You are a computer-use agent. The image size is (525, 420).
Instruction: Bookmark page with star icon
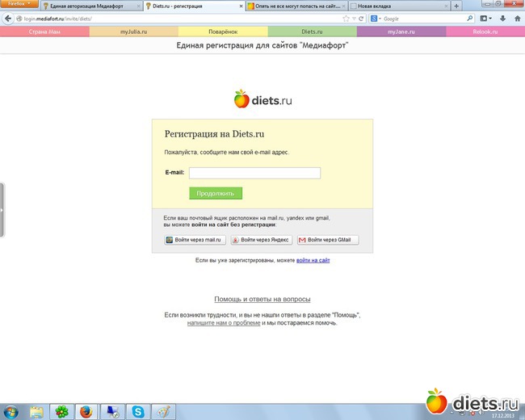(346, 18)
